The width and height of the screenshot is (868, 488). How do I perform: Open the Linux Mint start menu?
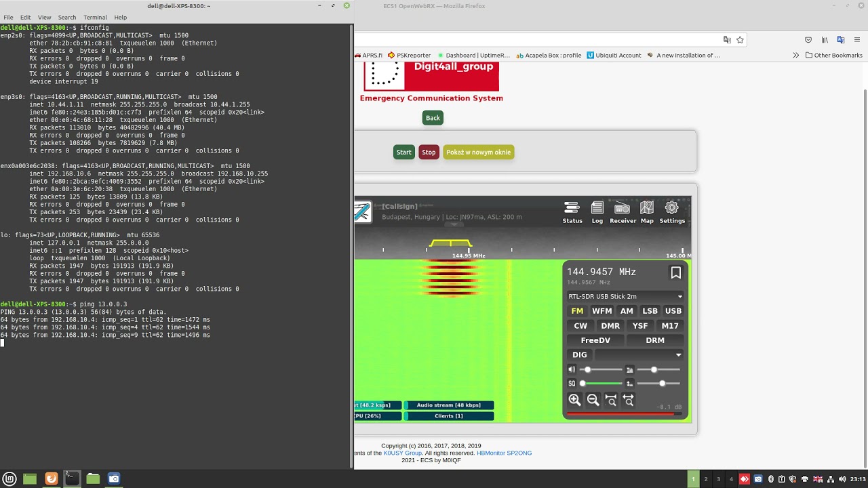[x=10, y=479]
